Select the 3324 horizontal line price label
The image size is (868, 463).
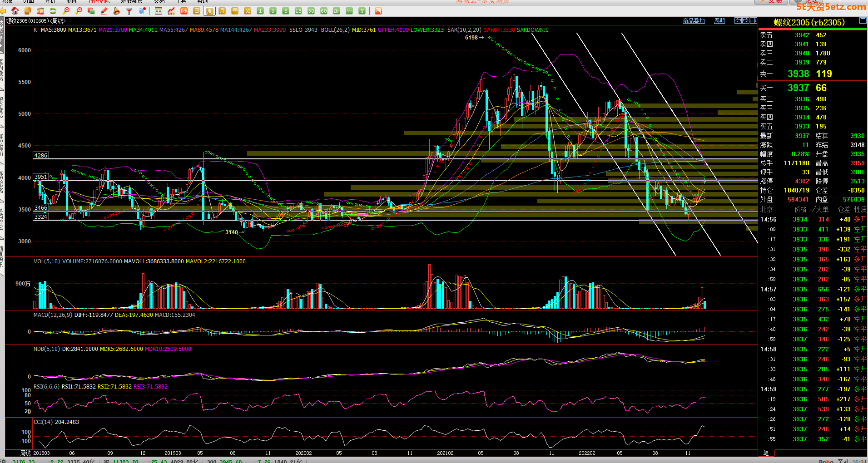point(41,217)
